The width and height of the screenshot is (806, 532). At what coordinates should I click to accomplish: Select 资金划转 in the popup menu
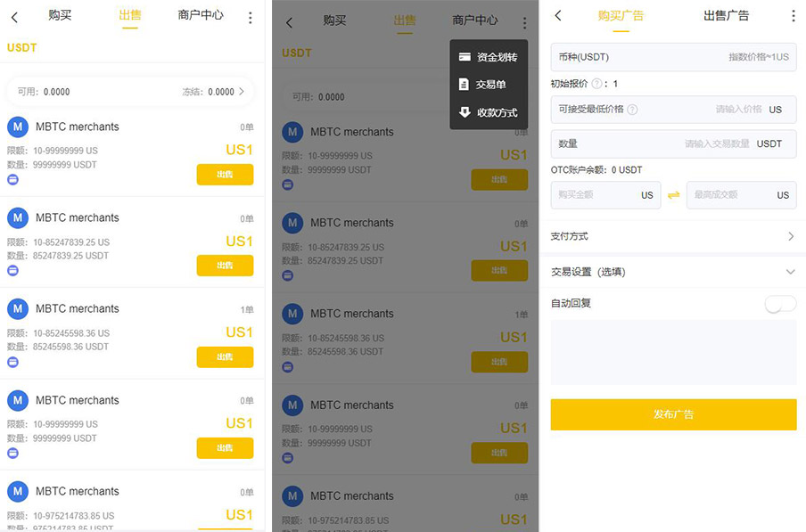[x=489, y=57]
